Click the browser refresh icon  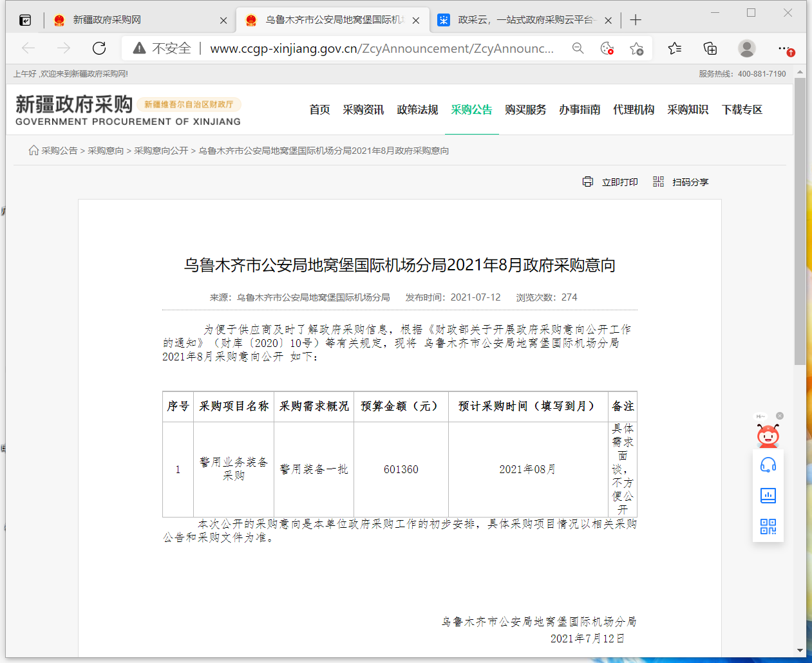[99, 48]
